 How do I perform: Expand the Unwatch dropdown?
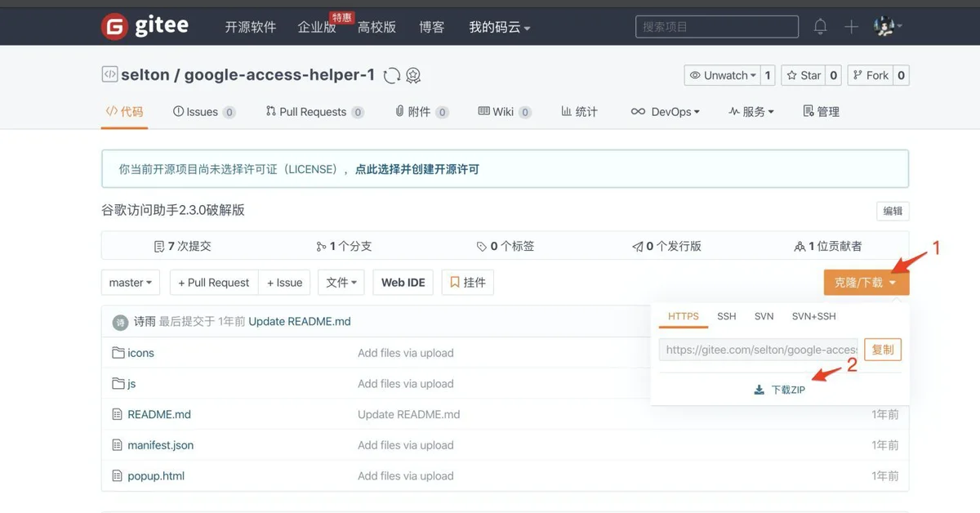point(722,75)
